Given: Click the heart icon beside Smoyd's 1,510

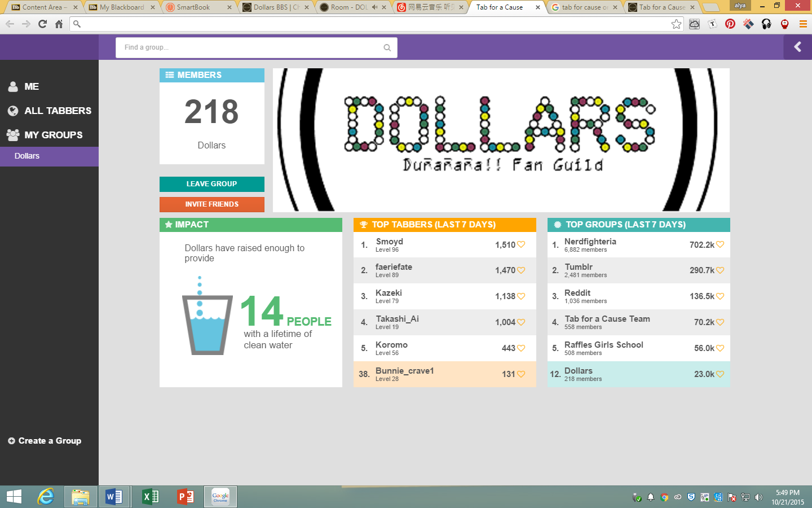Looking at the screenshot, I should pyautogui.click(x=521, y=244).
